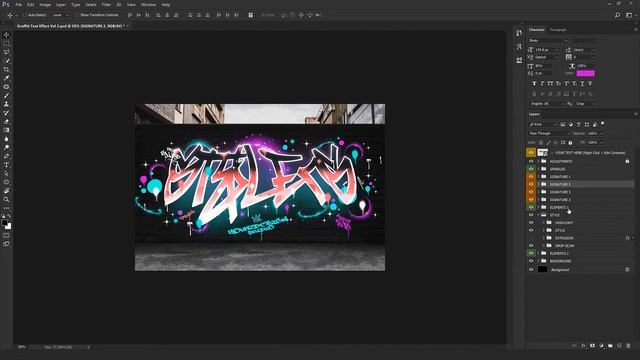This screenshot has width=640, height=360.
Task: Select the Move tool
Action: 7,35
